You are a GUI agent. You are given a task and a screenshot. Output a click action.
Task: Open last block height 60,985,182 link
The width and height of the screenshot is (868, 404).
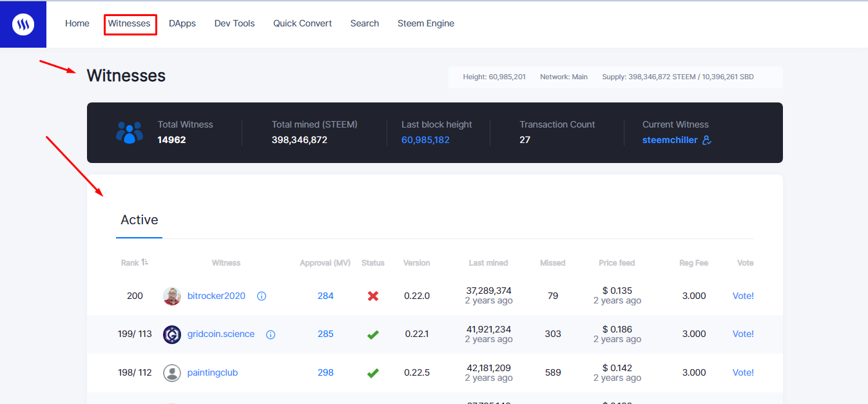425,140
